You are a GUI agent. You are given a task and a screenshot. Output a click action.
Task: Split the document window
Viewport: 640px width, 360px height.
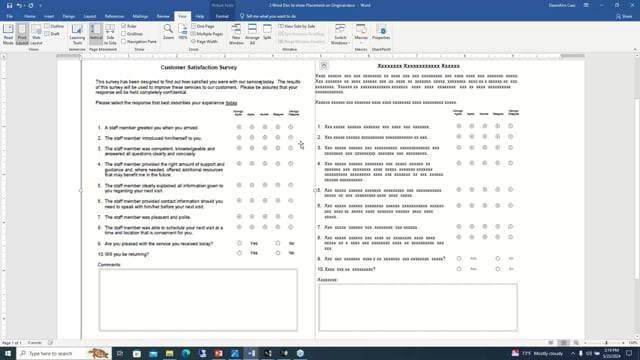[267, 32]
